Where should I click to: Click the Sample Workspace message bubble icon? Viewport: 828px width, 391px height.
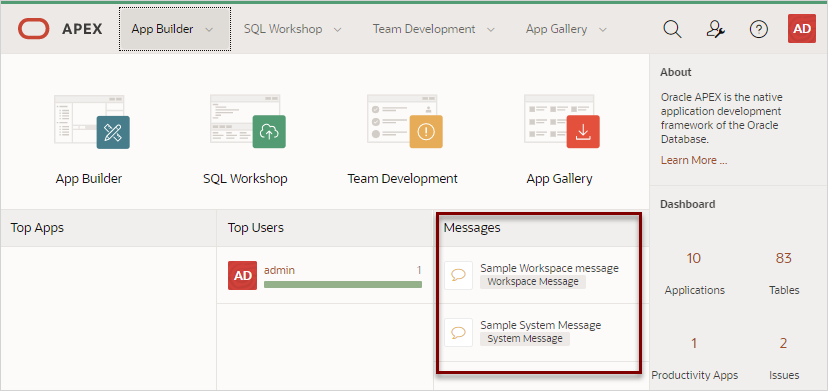458,275
